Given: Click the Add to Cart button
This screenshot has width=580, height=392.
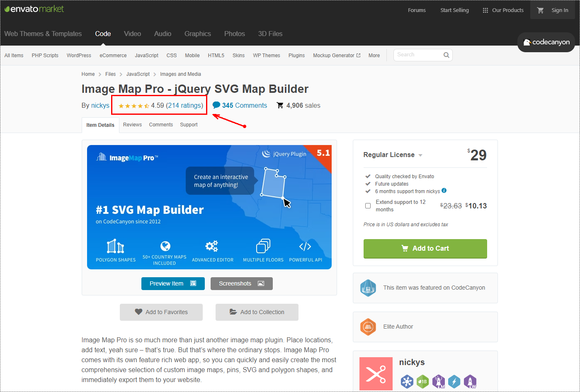Looking at the screenshot, I should click(425, 249).
